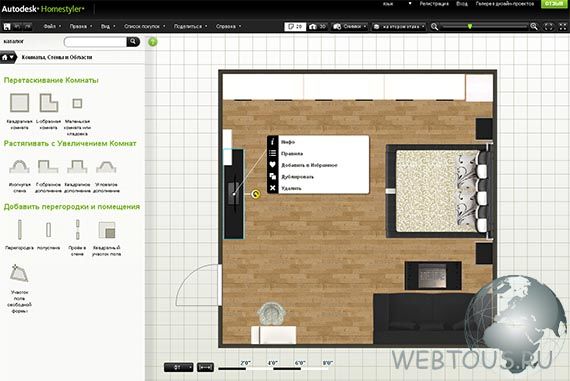
Task: Switch to 3D camera view mode
Action: (317, 27)
